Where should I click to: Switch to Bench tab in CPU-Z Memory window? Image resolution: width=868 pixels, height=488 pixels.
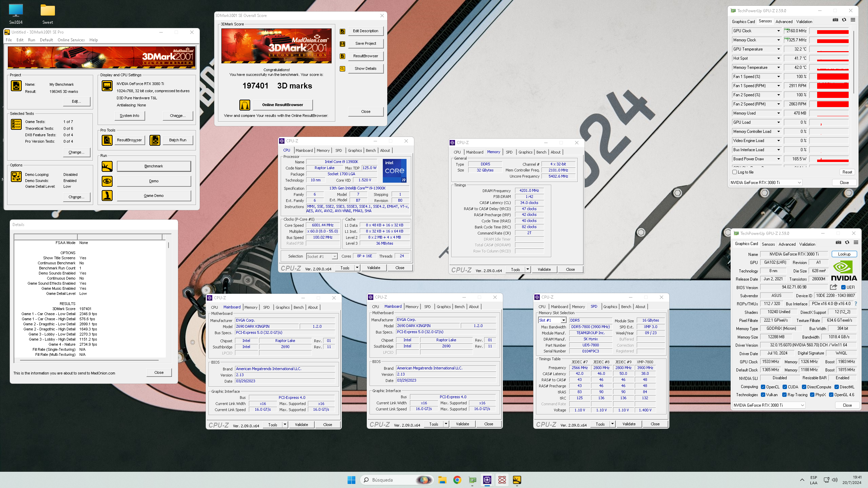pyautogui.click(x=541, y=152)
